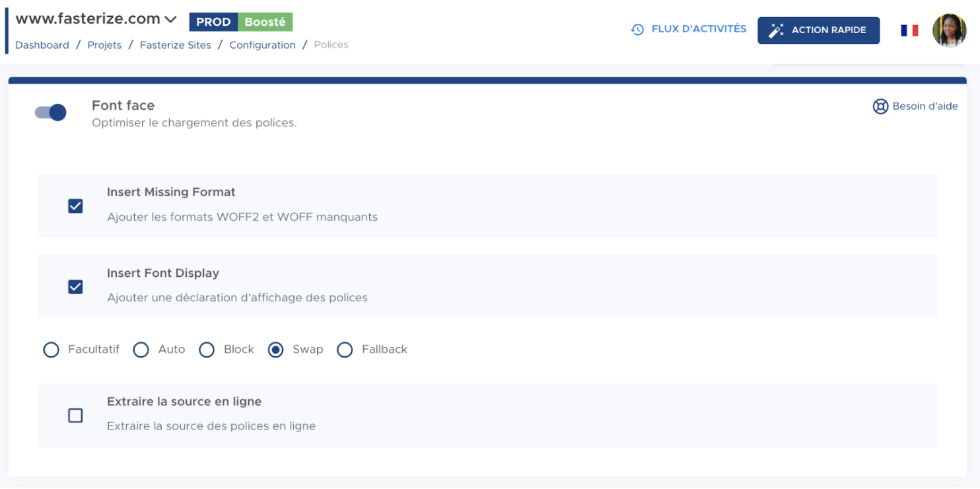Open the user profile avatar
980x489 pixels.
(x=949, y=29)
